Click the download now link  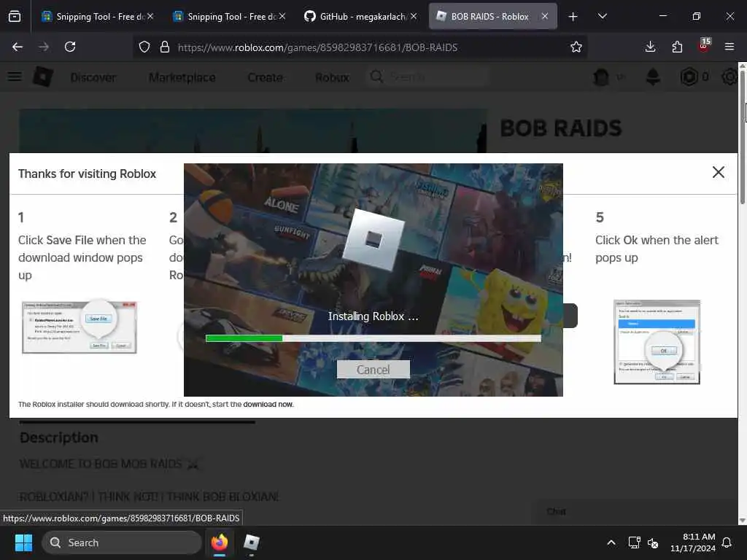click(268, 404)
